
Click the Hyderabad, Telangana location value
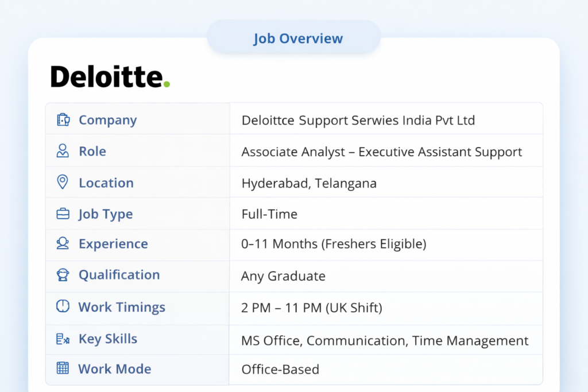tap(309, 184)
